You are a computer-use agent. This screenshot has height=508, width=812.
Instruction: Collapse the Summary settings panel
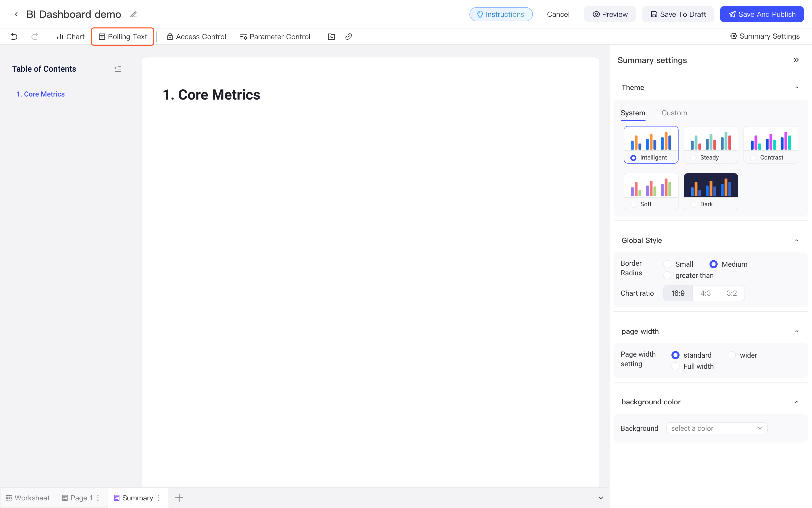[x=796, y=60]
